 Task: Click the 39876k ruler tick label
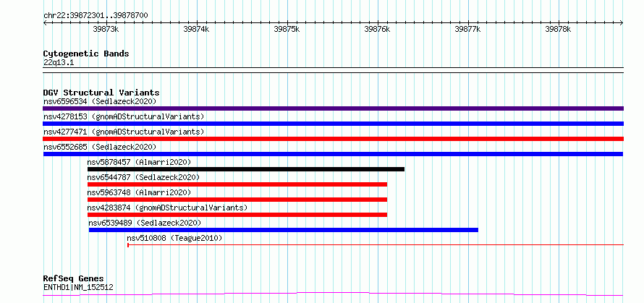tap(377, 29)
